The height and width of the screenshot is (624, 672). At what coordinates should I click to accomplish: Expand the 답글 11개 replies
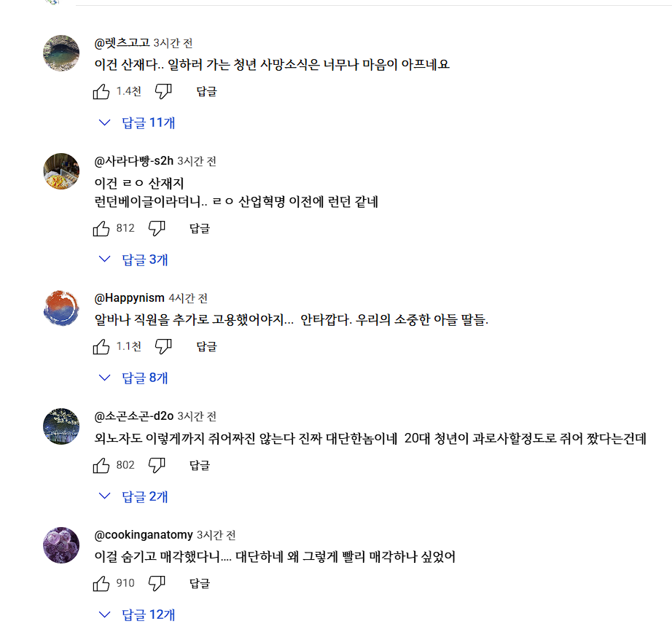click(138, 122)
